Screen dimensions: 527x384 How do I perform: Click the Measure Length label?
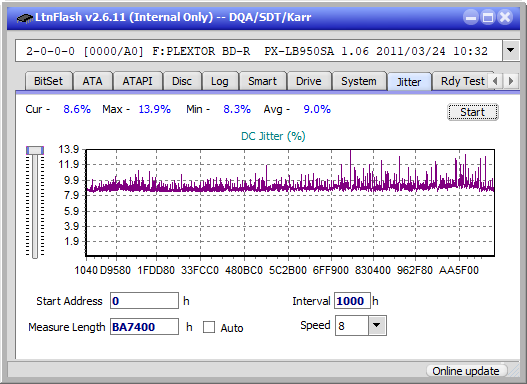pyautogui.click(x=67, y=327)
